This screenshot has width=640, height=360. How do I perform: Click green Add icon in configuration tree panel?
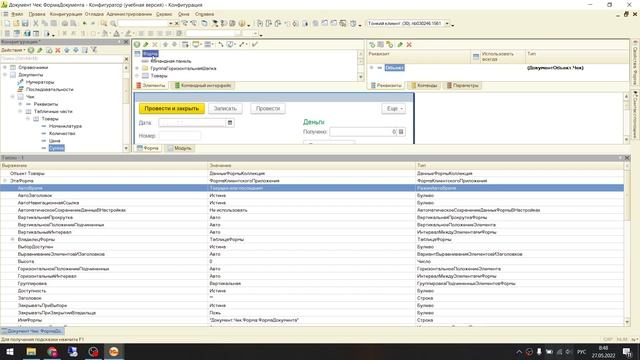(31, 50)
